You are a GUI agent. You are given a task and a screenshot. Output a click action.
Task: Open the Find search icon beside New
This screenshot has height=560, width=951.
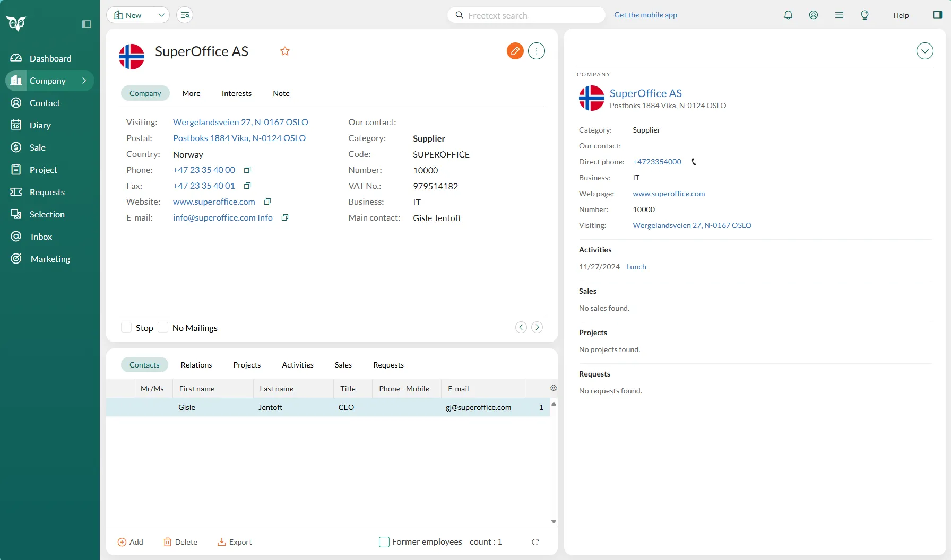coord(185,15)
